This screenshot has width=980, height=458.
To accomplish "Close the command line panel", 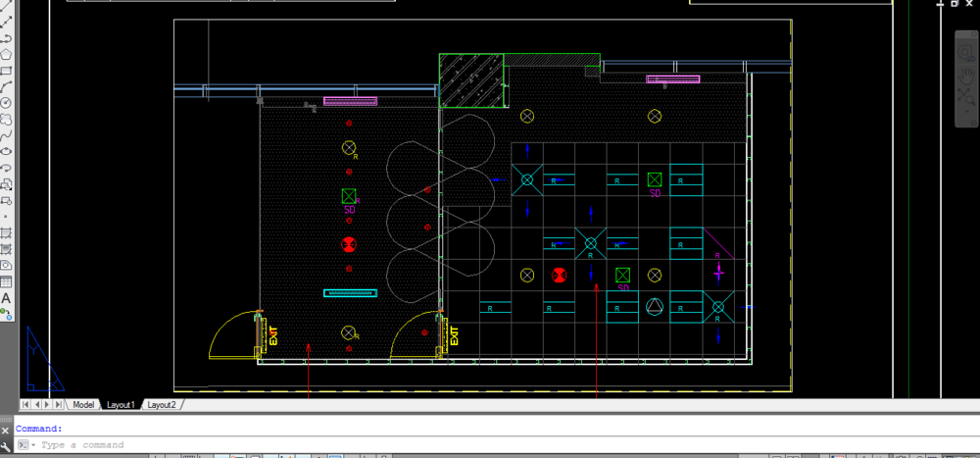I will tap(6, 430).
